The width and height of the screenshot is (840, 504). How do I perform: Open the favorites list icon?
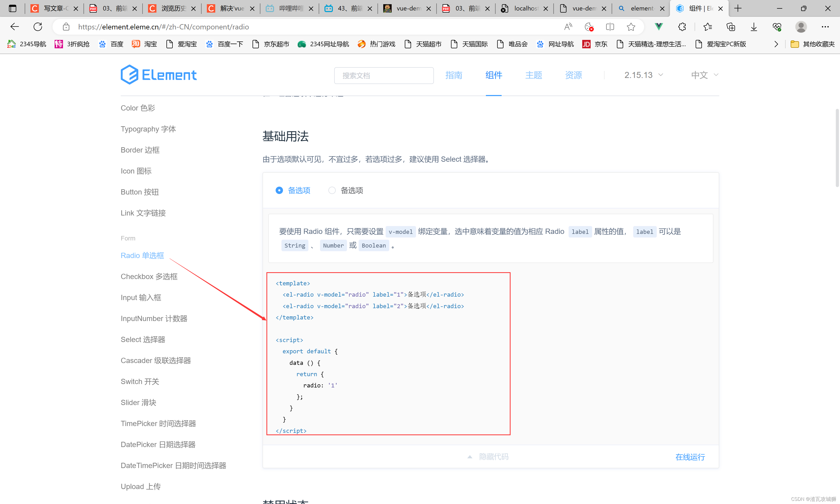(x=708, y=27)
